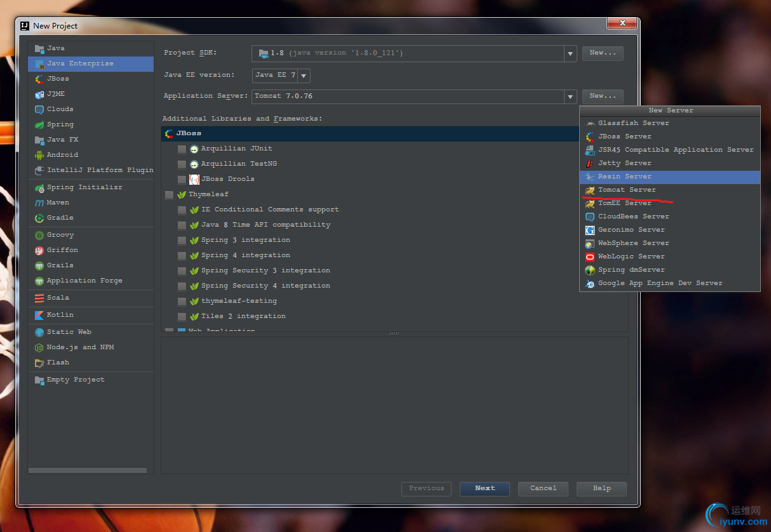Tick the Arquillian TestNG checkbox
Viewport: 771px width, 532px height.
(182, 164)
